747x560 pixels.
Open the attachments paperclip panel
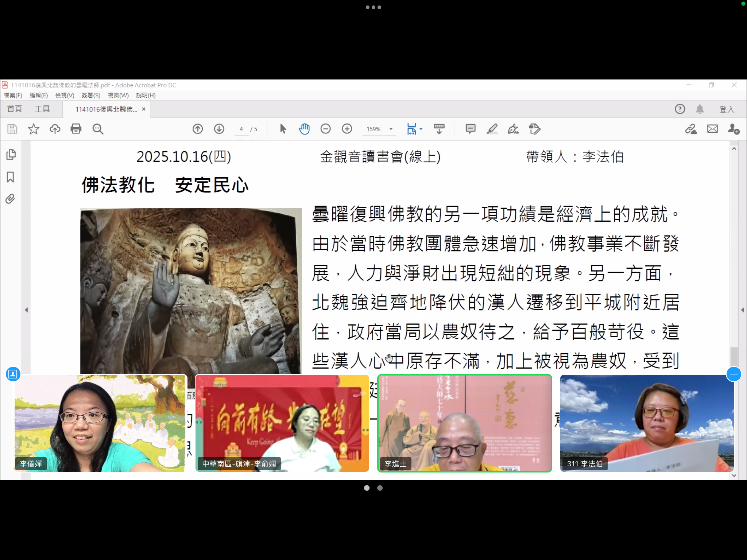point(10,199)
